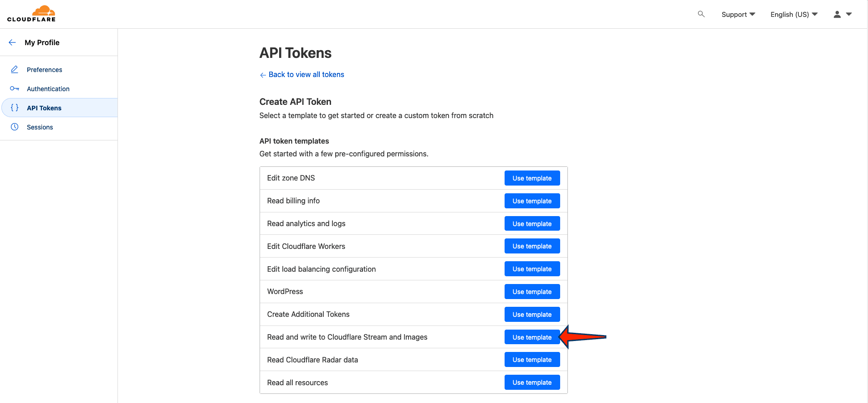Use template for WordPress
This screenshot has width=868, height=403.
point(532,292)
